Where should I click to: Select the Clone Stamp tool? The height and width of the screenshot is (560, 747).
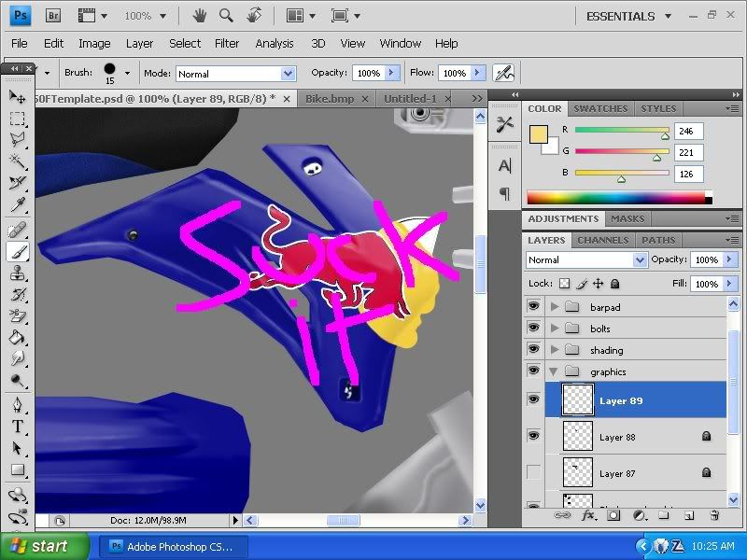click(17, 273)
